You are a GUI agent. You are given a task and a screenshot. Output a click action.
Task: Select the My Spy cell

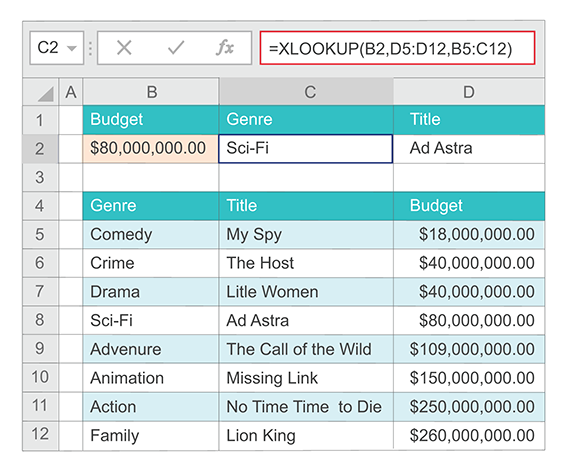pos(306,235)
